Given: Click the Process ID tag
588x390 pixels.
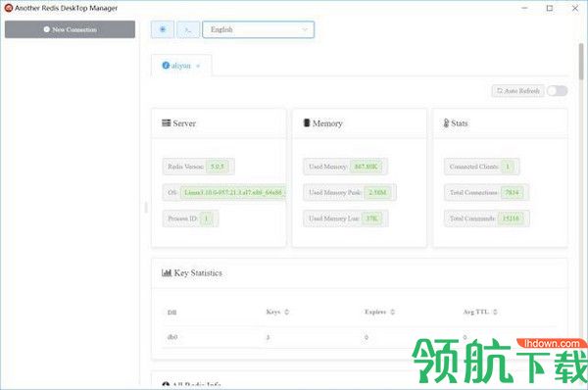Looking at the screenshot, I should click(190, 219).
